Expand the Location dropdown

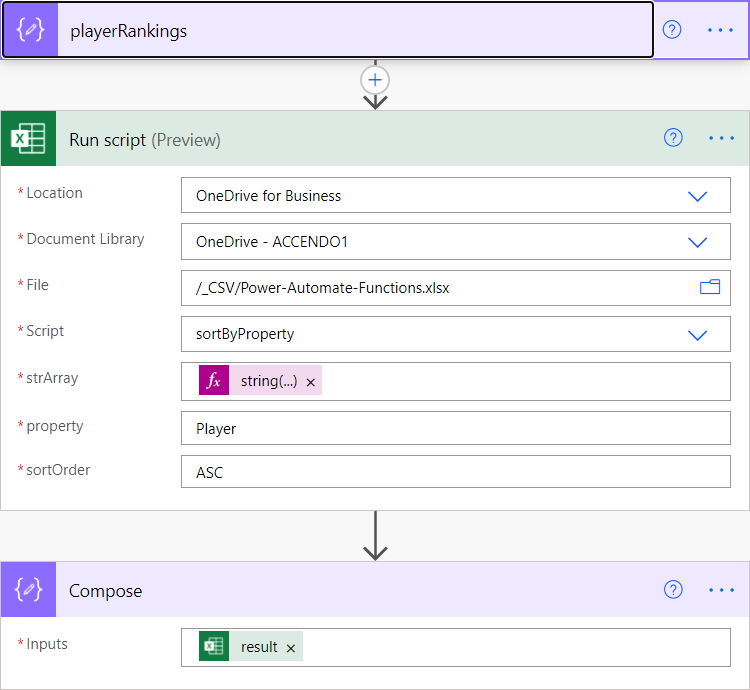[x=697, y=196]
